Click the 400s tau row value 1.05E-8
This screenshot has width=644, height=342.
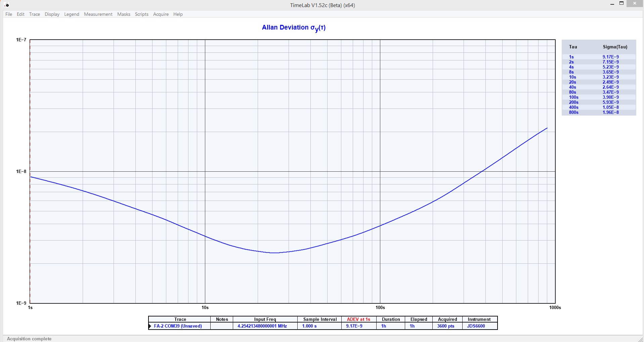(x=610, y=107)
